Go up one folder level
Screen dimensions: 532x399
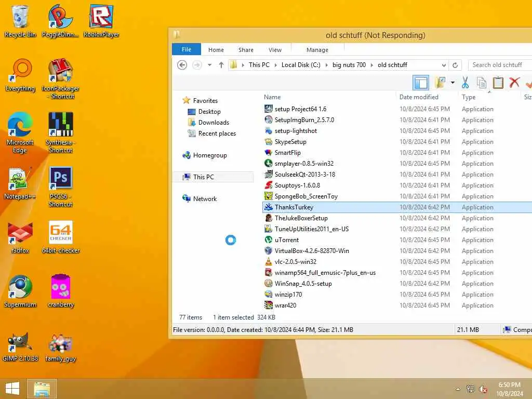click(x=221, y=65)
